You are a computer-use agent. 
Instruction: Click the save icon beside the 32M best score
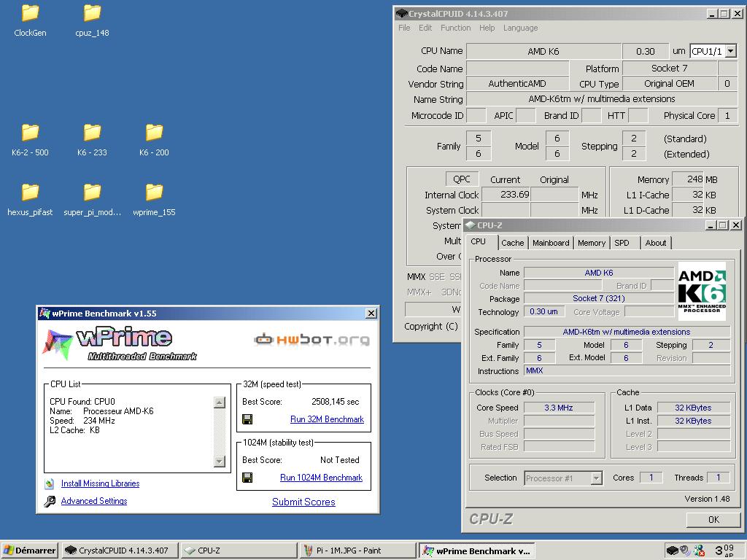[x=247, y=419]
